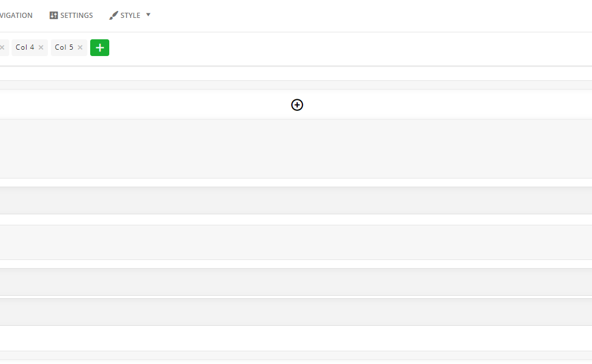Select the Col 4 column tag

click(25, 47)
